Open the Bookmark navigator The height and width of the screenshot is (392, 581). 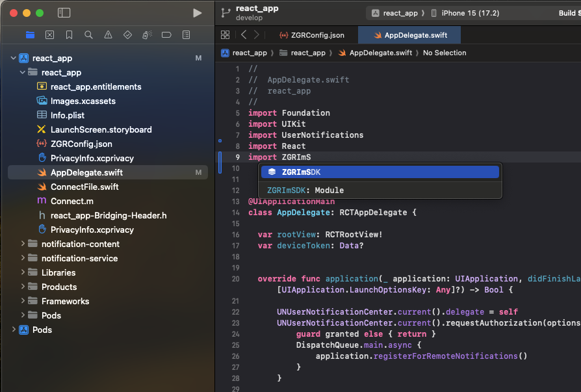coord(69,35)
